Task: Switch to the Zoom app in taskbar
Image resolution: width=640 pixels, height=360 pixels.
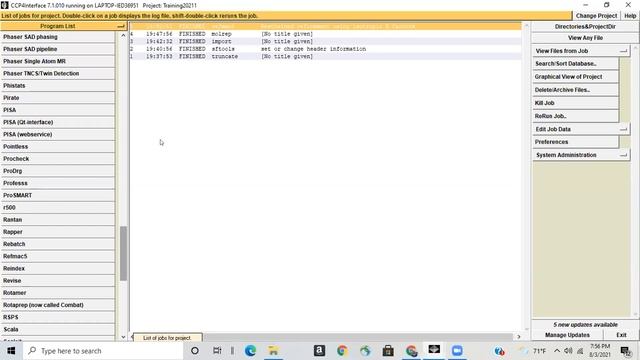Action: click(x=457, y=351)
